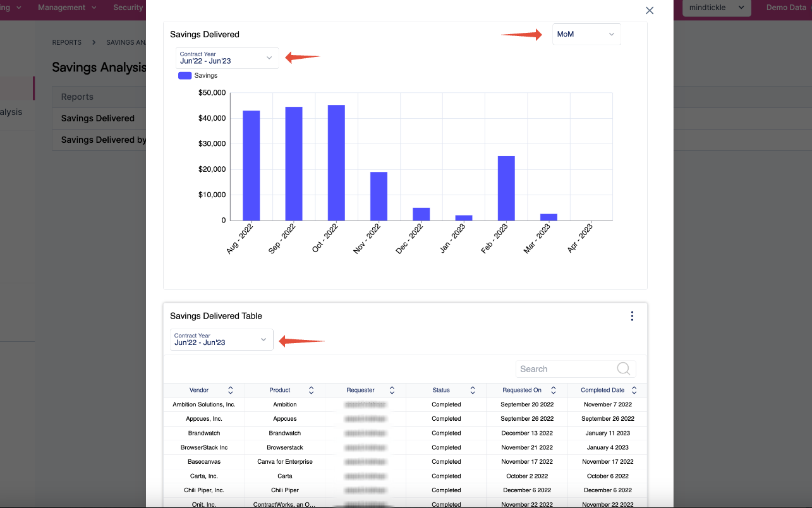Click the magnifier icon in the Search box

pyautogui.click(x=623, y=369)
